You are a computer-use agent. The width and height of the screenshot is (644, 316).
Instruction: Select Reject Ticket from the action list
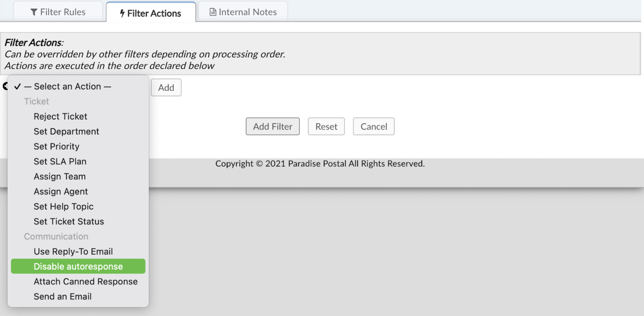coord(60,116)
